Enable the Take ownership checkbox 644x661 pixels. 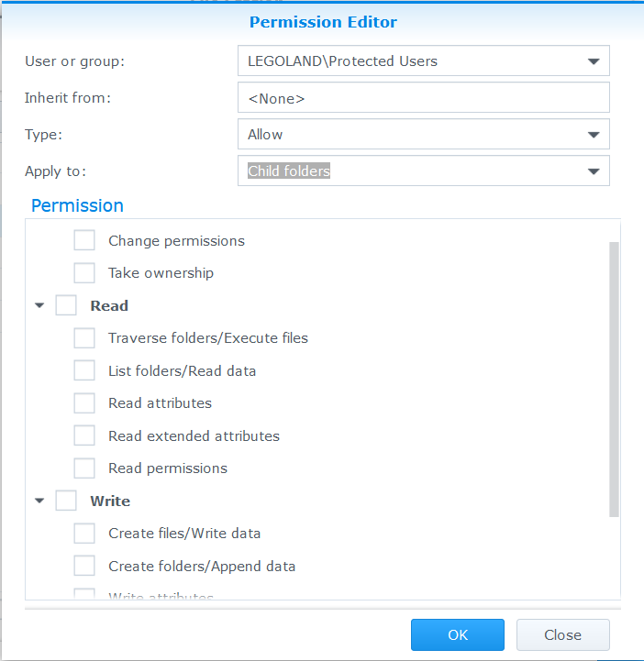[83, 273]
